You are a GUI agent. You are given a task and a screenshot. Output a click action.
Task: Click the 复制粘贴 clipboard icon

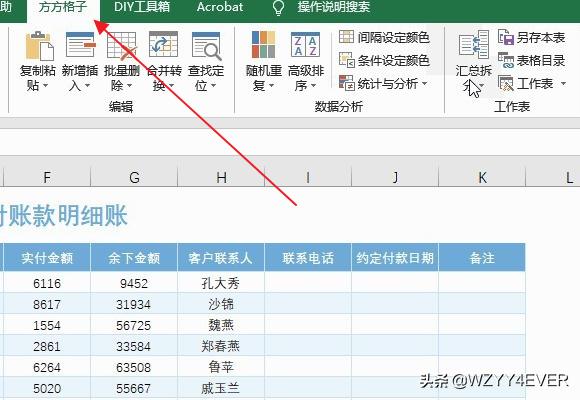tap(39, 46)
